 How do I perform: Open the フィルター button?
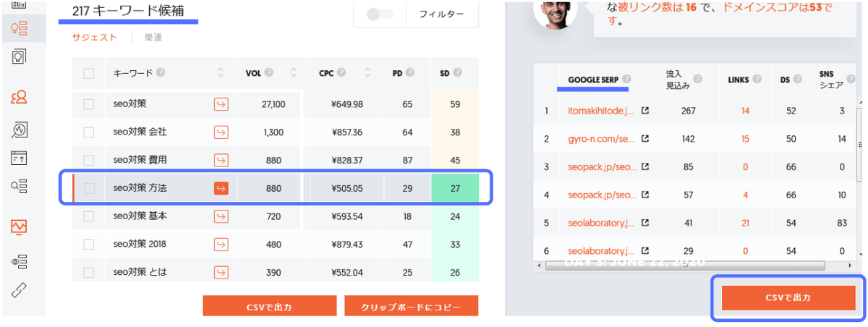(x=442, y=14)
